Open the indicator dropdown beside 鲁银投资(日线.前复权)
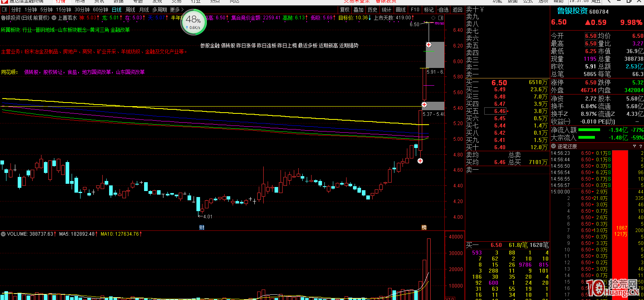 coord(54,18)
